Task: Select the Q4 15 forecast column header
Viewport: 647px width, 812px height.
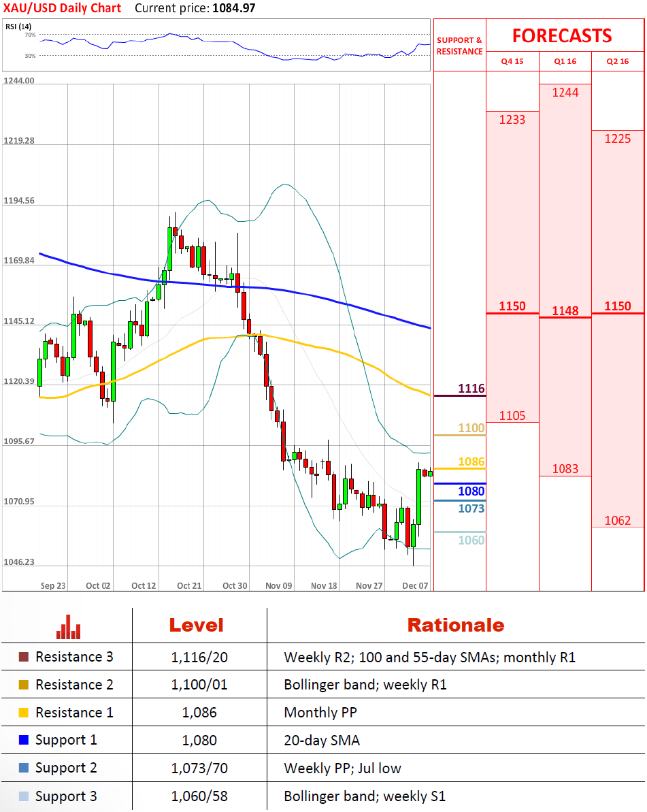Action: (512, 61)
